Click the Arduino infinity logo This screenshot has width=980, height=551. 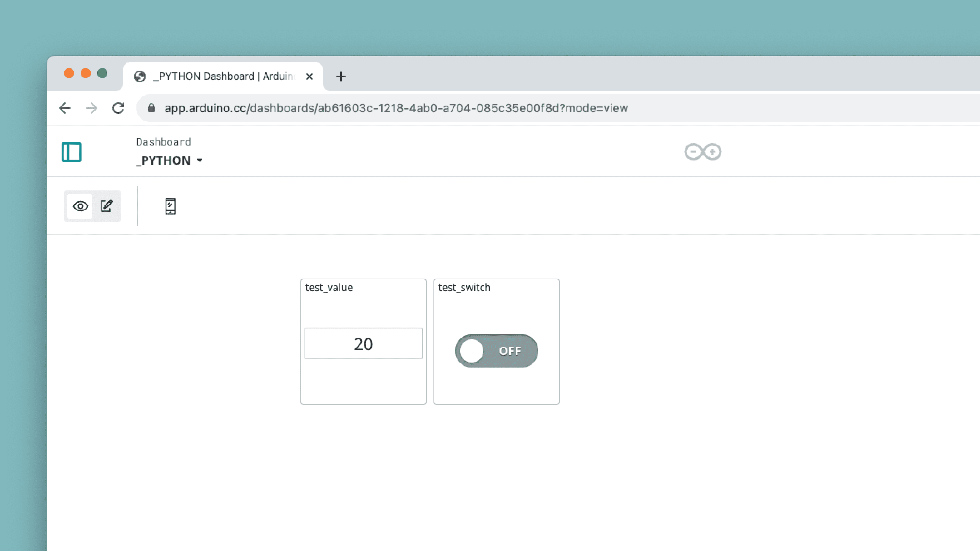(702, 152)
